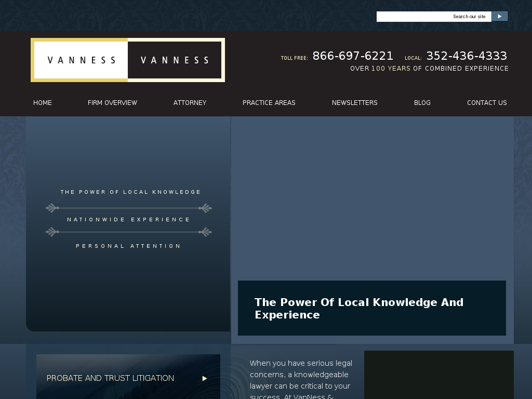Click the local number 352-436-4333
Screen dimensions: 532x399
tap(467, 56)
